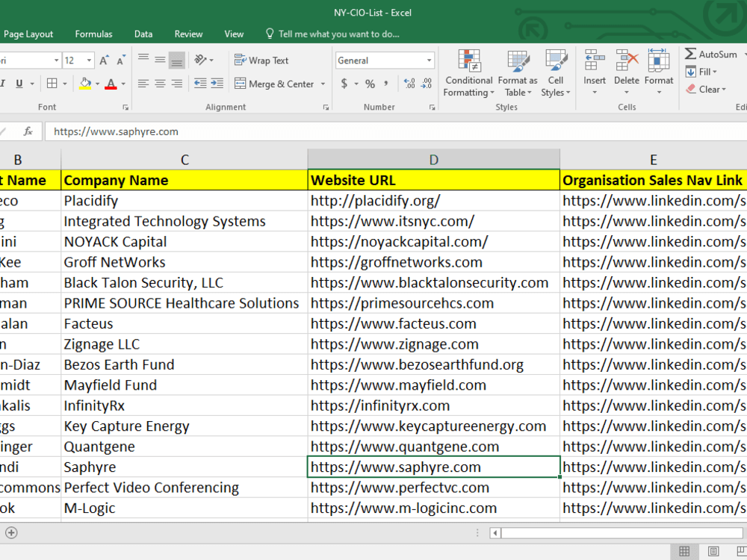The width and height of the screenshot is (747, 560).
Task: Apply Accounting dollar format
Action: 344,84
